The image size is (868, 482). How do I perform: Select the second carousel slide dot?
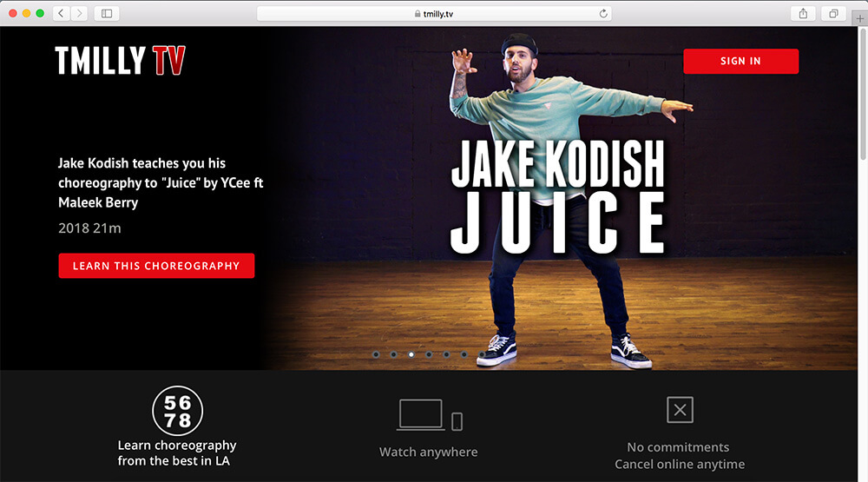pos(393,354)
